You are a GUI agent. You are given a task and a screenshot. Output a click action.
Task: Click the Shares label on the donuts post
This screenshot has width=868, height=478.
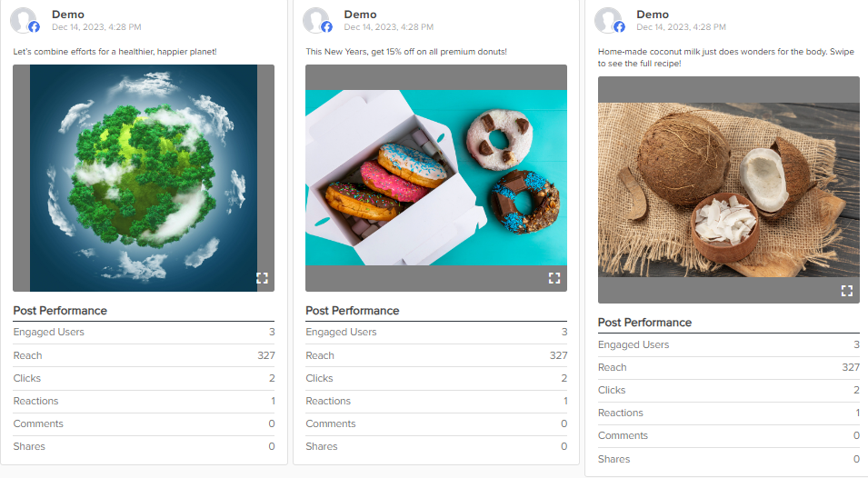(322, 446)
